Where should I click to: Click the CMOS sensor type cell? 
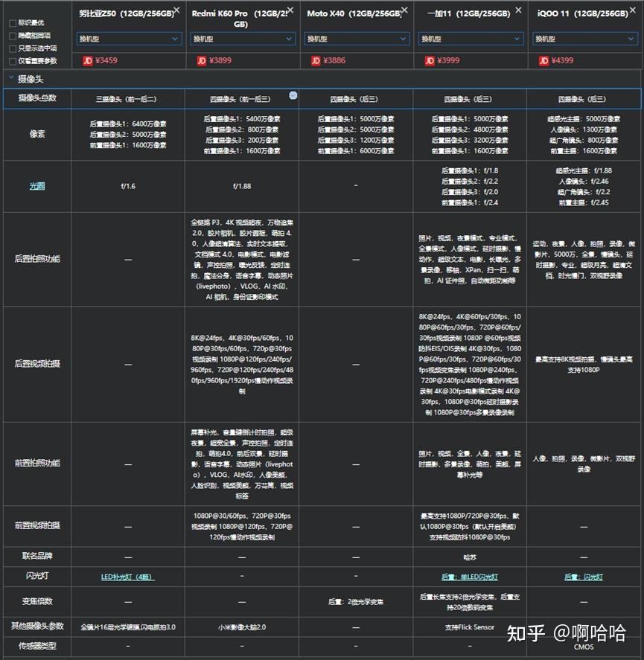(584, 647)
